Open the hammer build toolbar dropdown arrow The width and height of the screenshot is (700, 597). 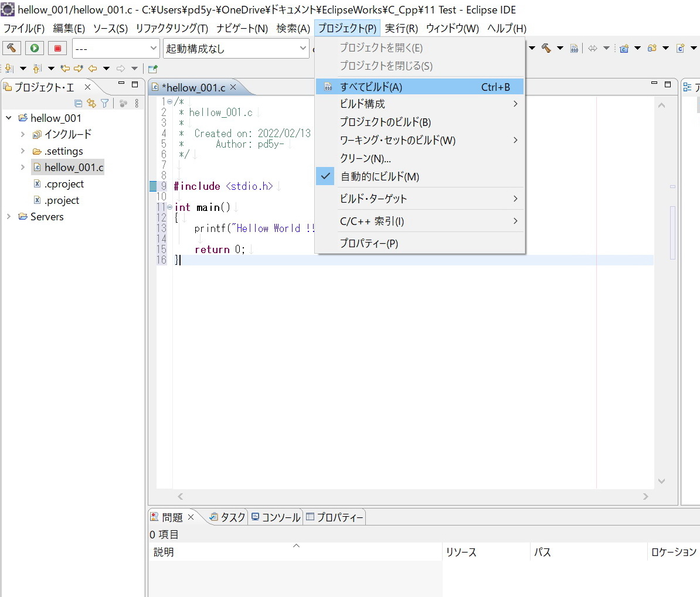[560, 48]
